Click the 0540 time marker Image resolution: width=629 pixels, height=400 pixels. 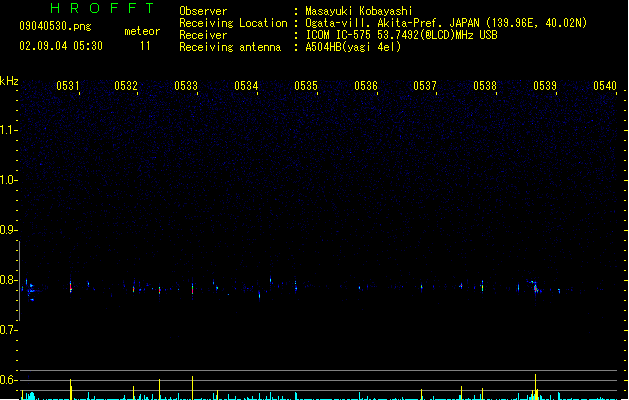(605, 86)
